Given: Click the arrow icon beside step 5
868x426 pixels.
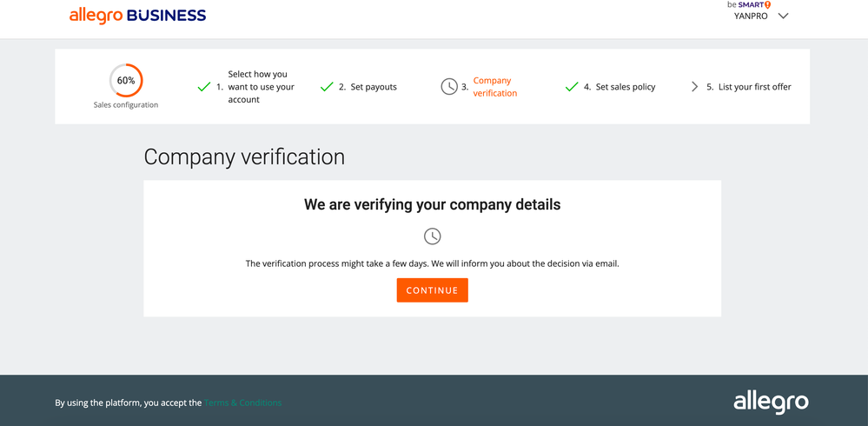Looking at the screenshot, I should coord(694,87).
